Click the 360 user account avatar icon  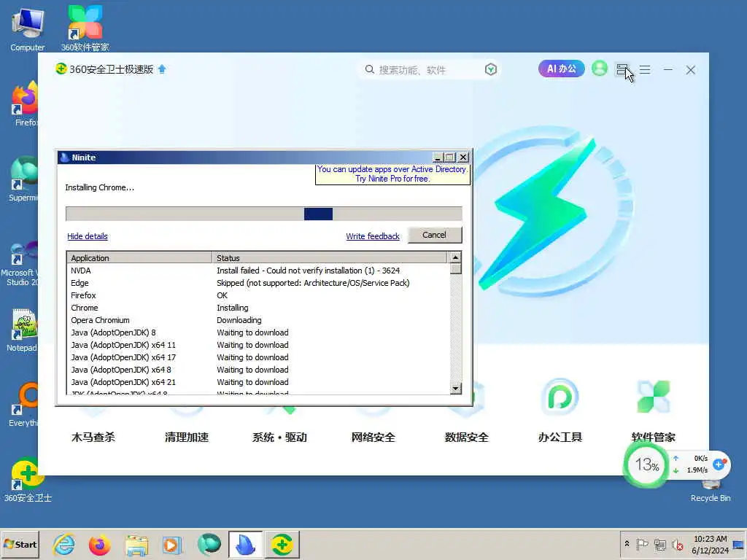[x=600, y=69]
